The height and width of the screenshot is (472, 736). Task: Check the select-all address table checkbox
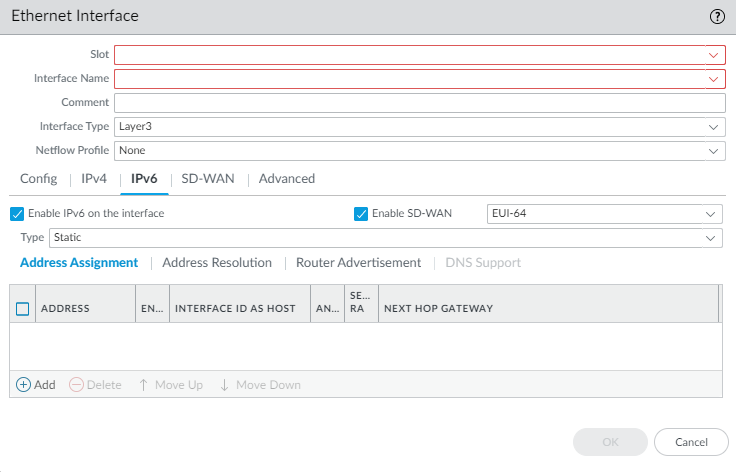pyautogui.click(x=23, y=309)
